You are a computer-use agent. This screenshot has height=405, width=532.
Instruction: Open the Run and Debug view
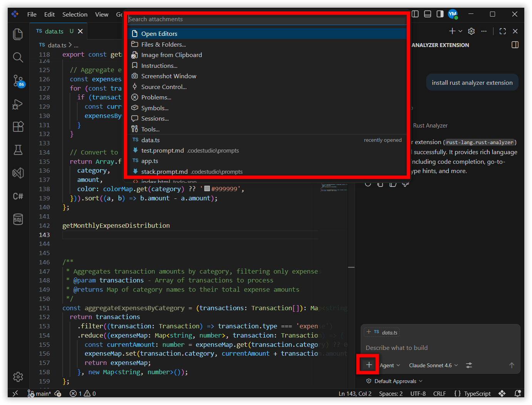18,104
